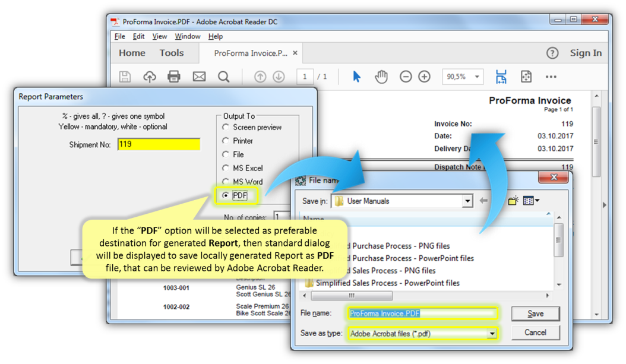The image size is (626, 364).
Task: Click the cloud upload icon in Acrobat toolbar
Action: point(150,77)
